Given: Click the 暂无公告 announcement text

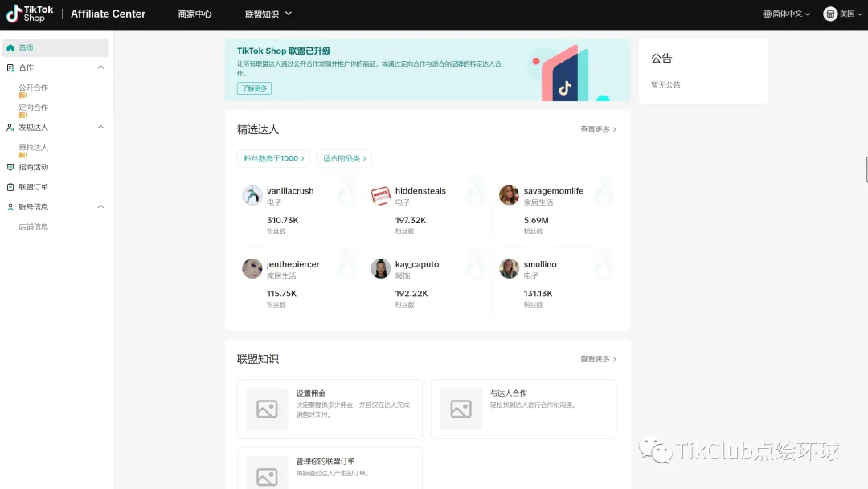Looking at the screenshot, I should tap(665, 84).
